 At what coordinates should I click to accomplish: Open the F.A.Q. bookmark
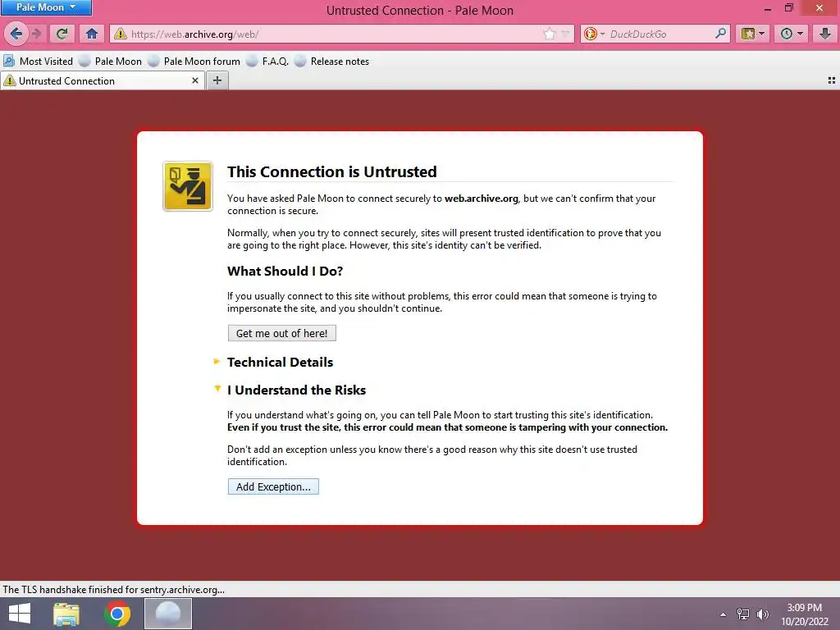[267, 61]
